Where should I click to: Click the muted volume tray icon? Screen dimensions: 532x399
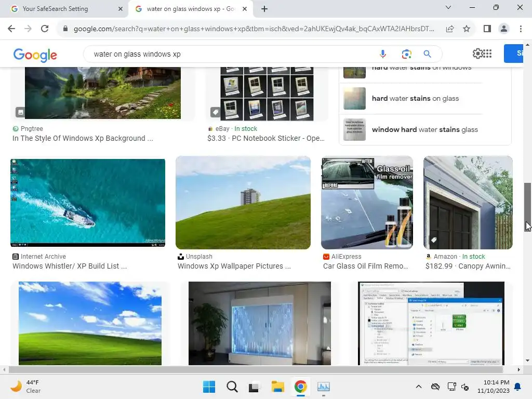pos(465,387)
